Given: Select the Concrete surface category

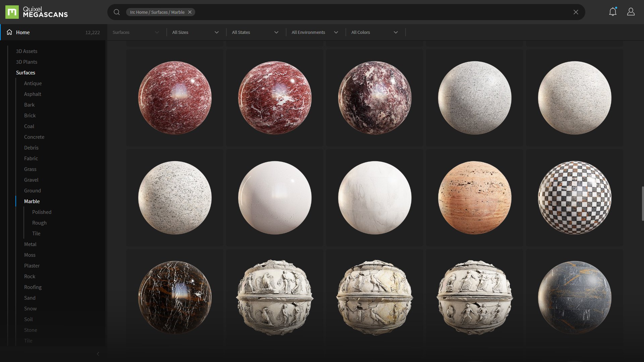Looking at the screenshot, I should pos(34,137).
